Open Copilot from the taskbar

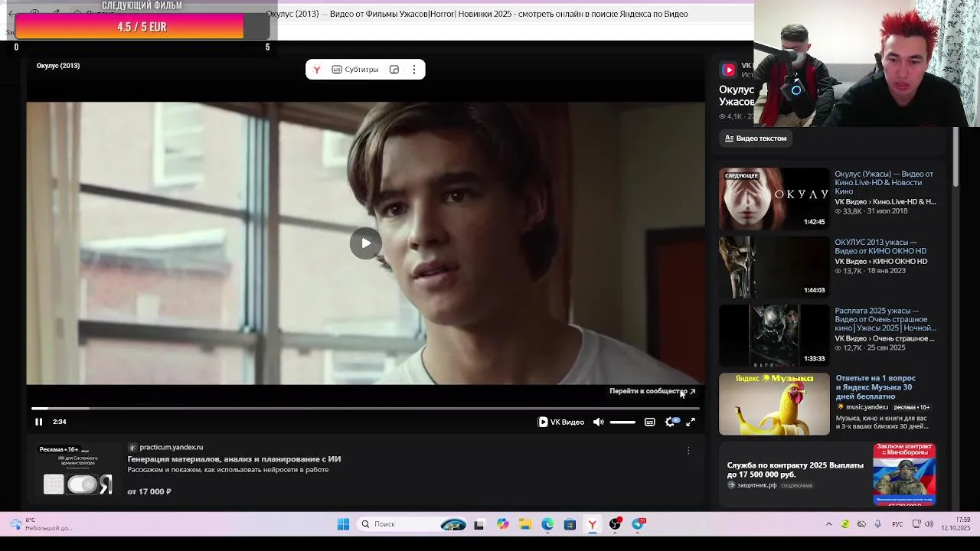[502, 524]
